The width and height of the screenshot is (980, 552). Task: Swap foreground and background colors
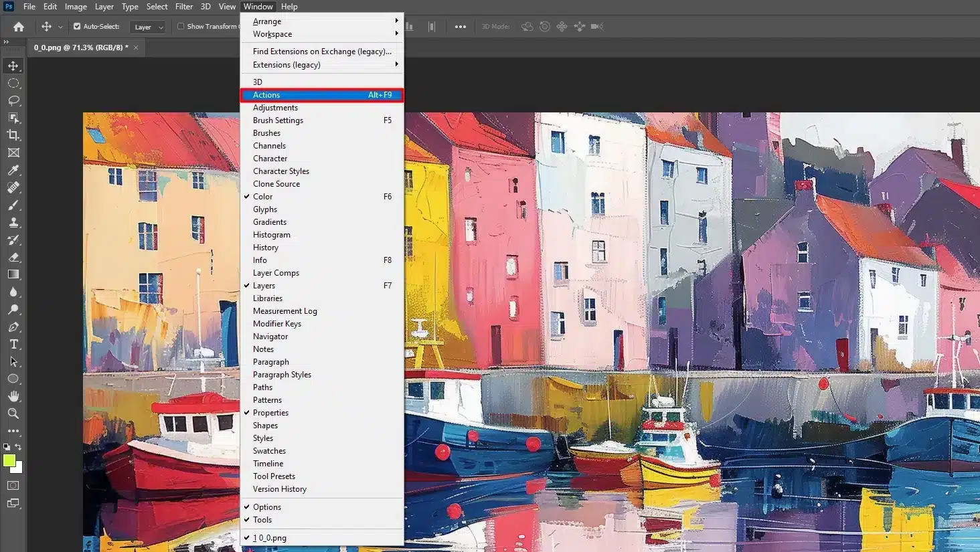tap(19, 447)
